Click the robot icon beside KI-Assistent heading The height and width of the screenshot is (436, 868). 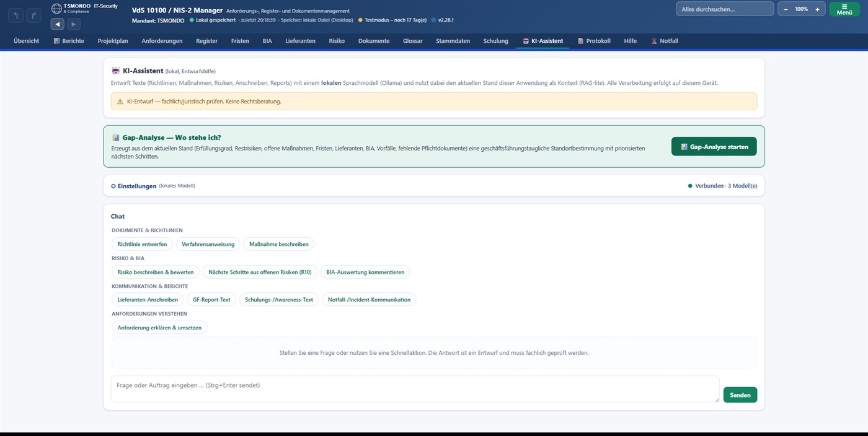coord(115,71)
